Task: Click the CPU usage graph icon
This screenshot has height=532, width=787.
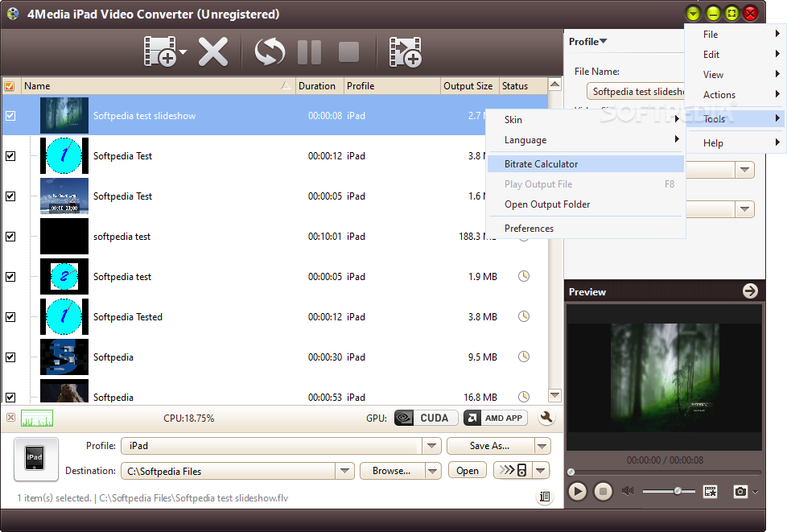Action: pos(37,418)
